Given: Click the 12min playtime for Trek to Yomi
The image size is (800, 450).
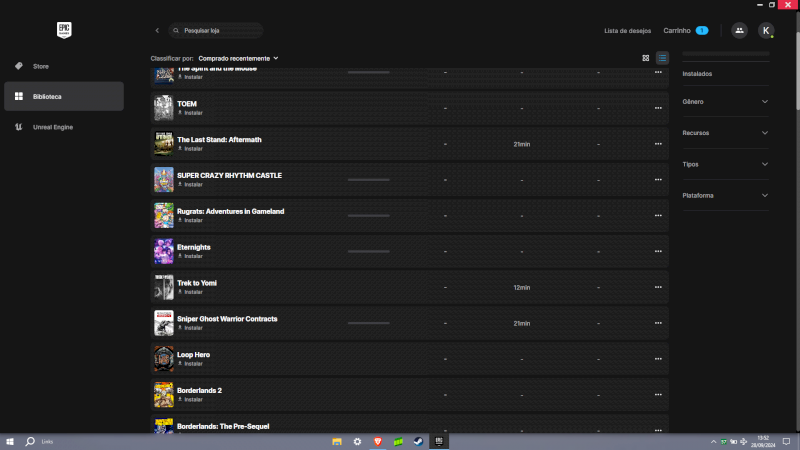Looking at the screenshot, I should pos(521,288).
